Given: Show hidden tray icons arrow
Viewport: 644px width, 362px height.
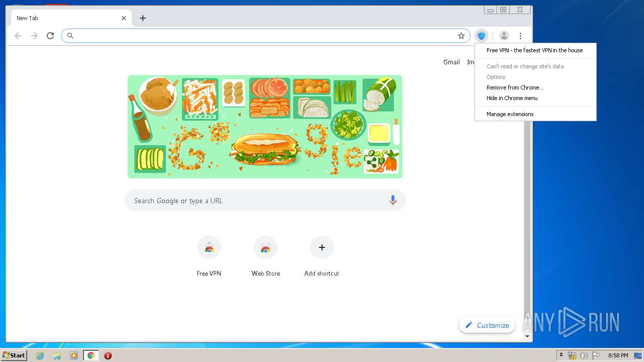Looking at the screenshot, I should (561, 355).
